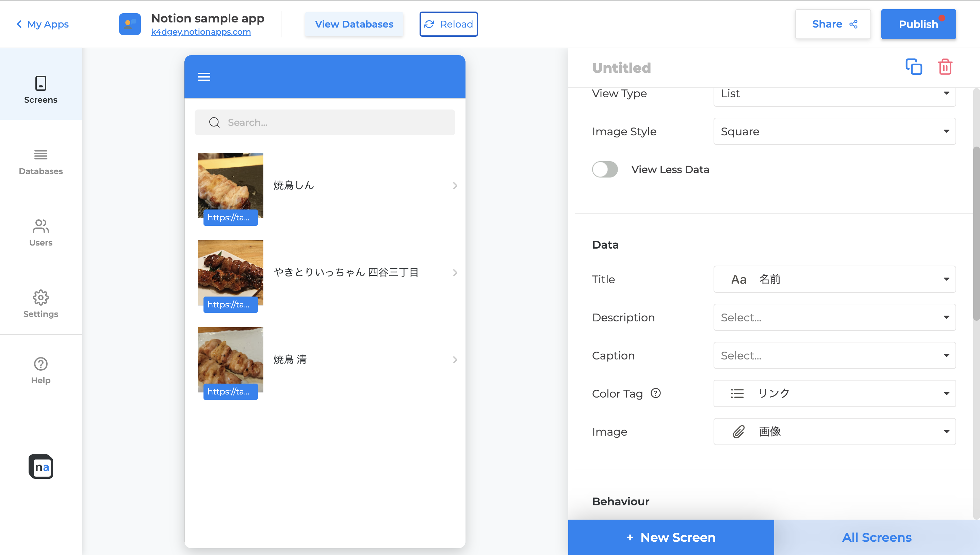
Task: Switch to the All Screens tab
Action: tap(876, 537)
